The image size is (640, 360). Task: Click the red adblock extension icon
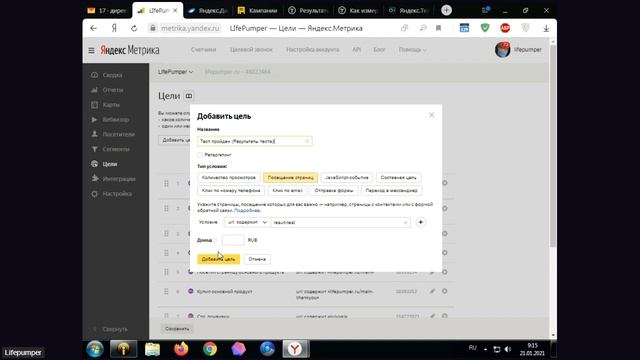(x=505, y=28)
